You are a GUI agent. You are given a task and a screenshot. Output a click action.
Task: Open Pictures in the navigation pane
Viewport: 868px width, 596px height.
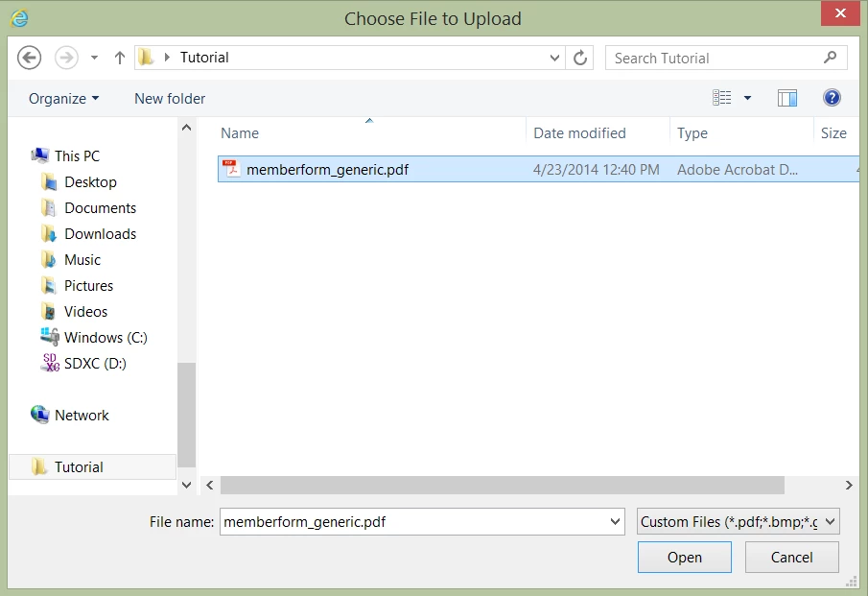click(x=88, y=286)
